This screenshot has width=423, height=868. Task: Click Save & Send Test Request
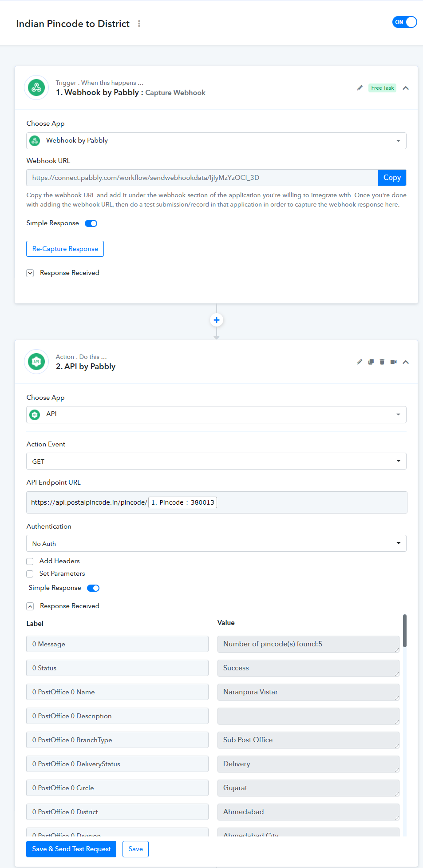pyautogui.click(x=71, y=849)
